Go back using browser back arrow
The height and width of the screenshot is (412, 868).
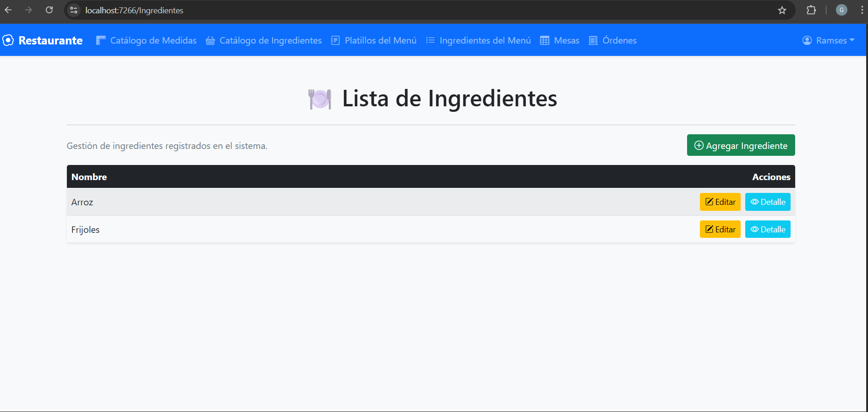point(8,10)
